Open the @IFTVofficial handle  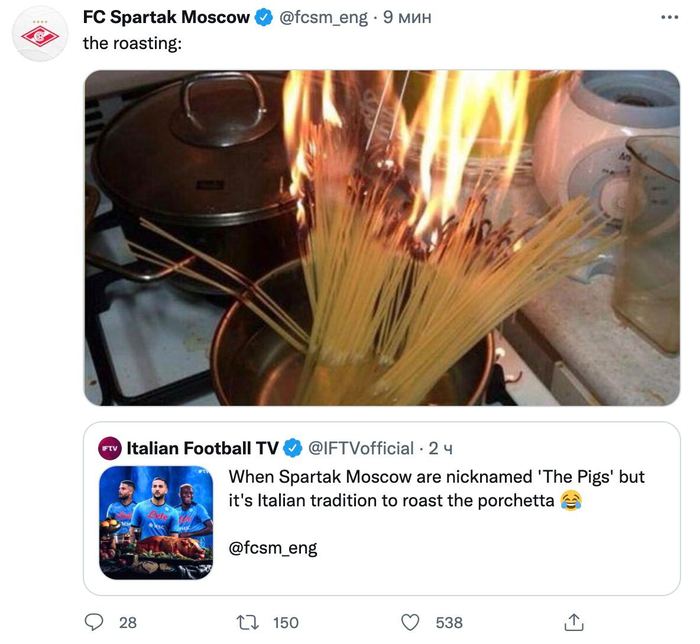[x=360, y=447]
